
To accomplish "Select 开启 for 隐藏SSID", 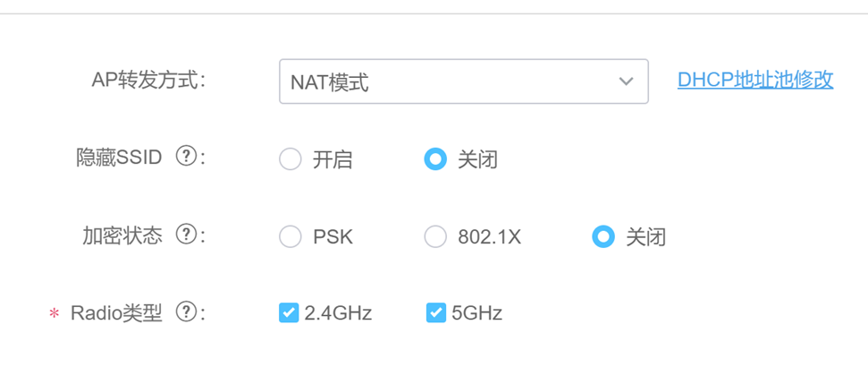I will pos(291,159).
